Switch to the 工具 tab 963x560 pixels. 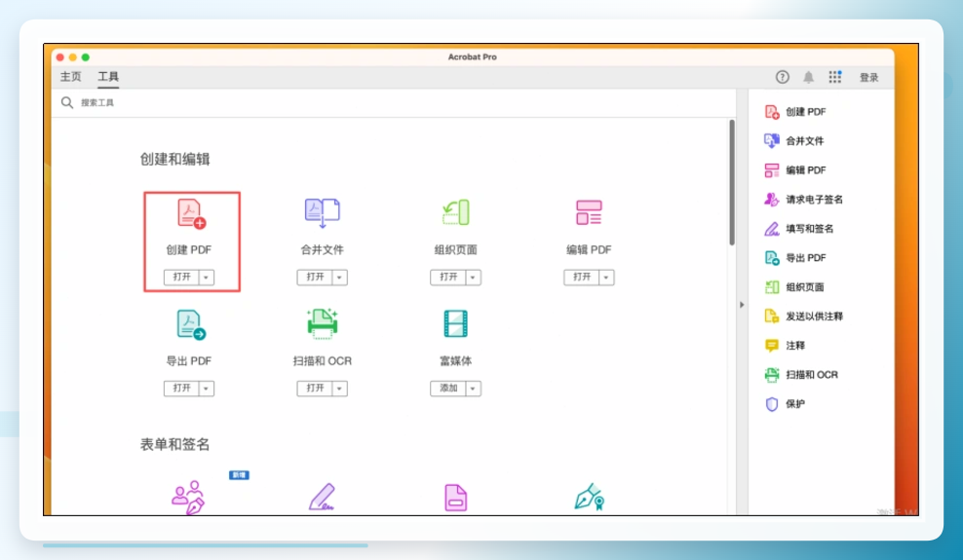pos(108,77)
